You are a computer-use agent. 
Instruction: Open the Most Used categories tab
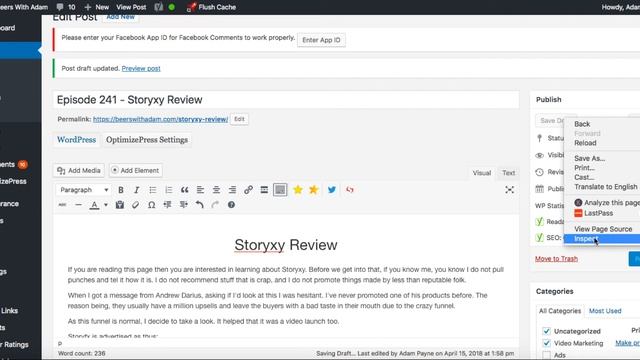[605, 311]
